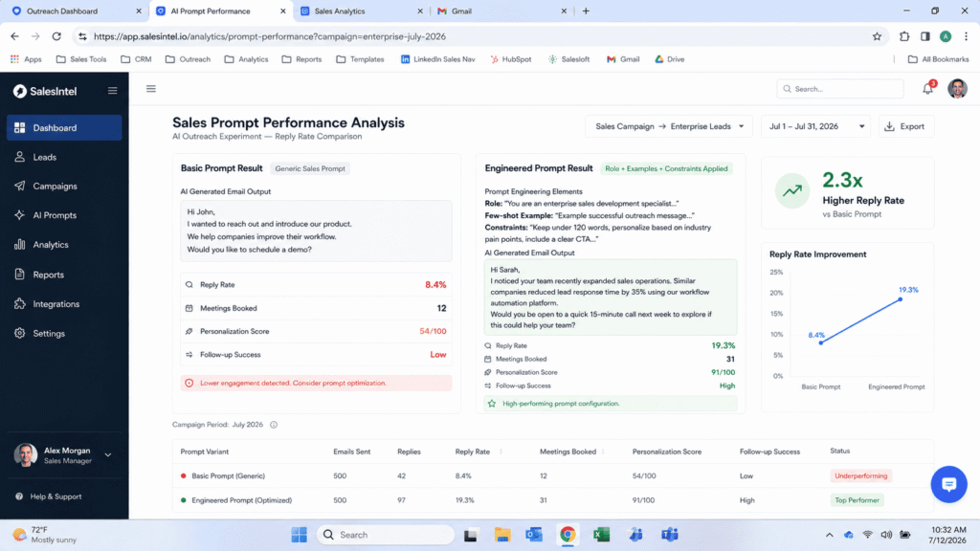Click the Role + Examples + Constraints Applied tag

click(x=666, y=168)
